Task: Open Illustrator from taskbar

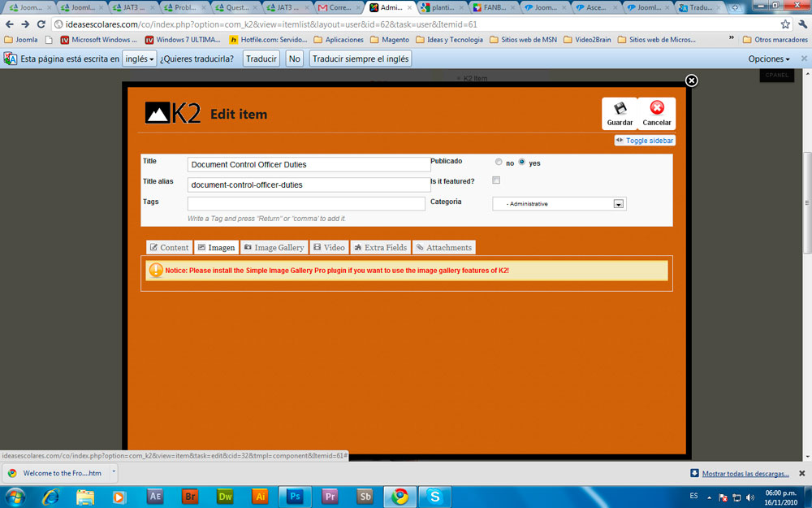Action: (260, 496)
